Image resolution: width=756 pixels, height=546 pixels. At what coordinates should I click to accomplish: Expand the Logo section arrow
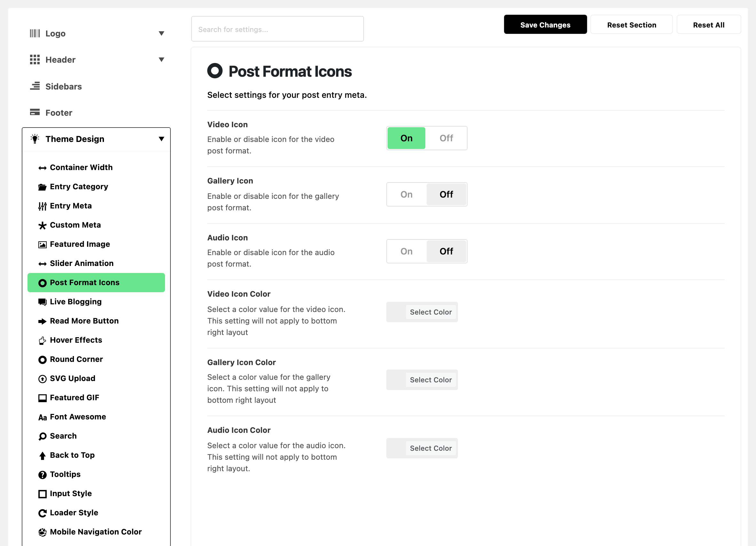[161, 33]
